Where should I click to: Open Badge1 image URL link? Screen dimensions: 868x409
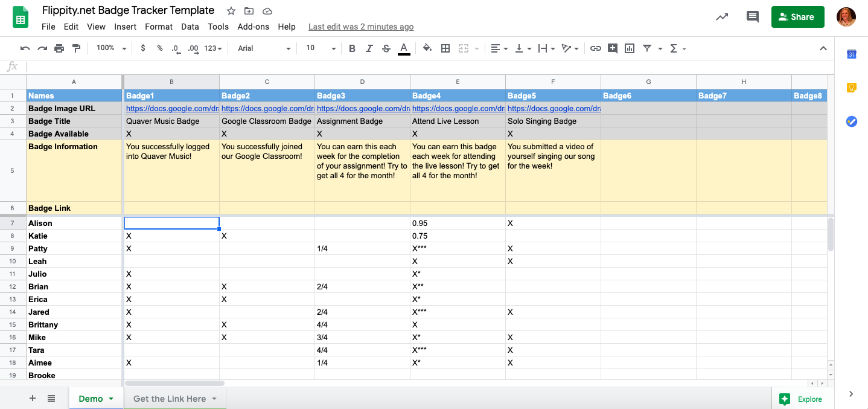pyautogui.click(x=171, y=109)
